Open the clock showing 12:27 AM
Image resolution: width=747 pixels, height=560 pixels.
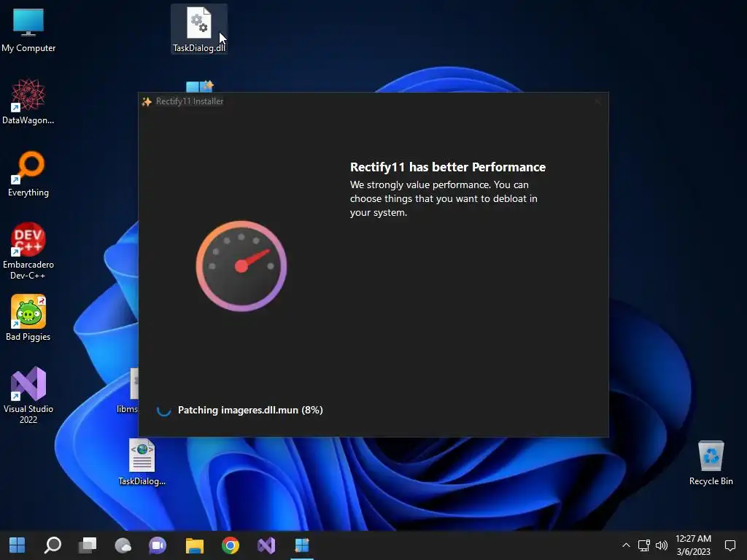click(x=693, y=545)
